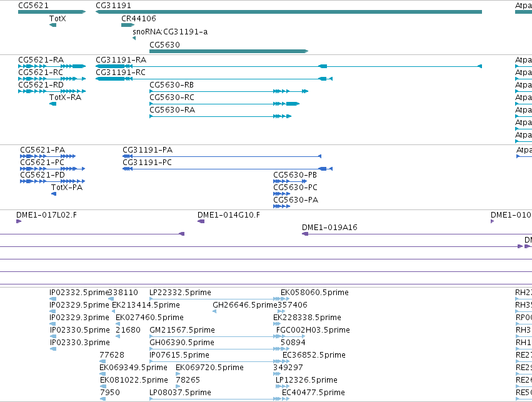
Task: Select the EC36852.5prime EST label
Action: point(314,356)
